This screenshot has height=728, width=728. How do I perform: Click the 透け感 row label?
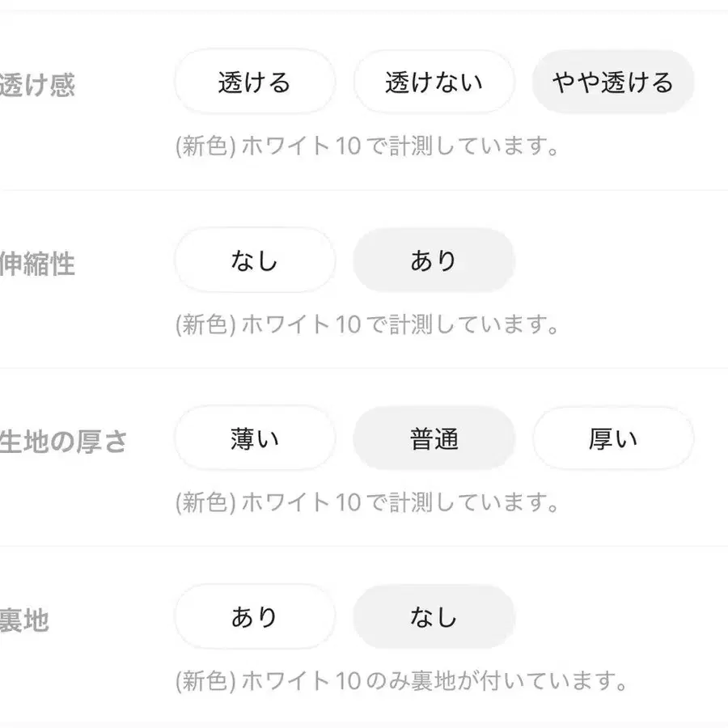[x=36, y=84]
